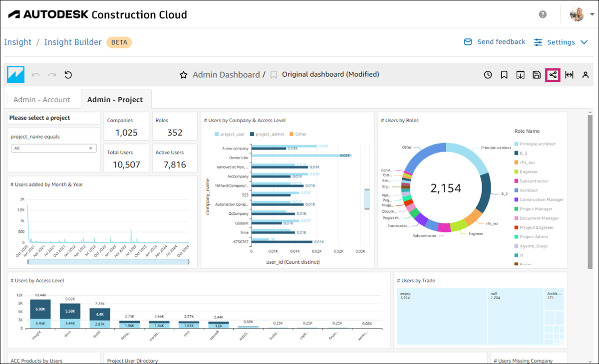Viewport: 599px width, 364px height.
Task: Click the Send feedback link
Action: click(501, 42)
